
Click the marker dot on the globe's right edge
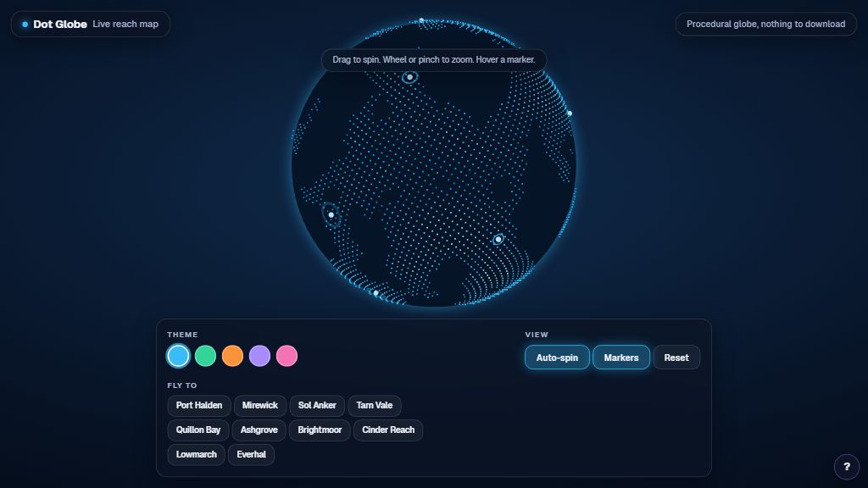tap(570, 114)
